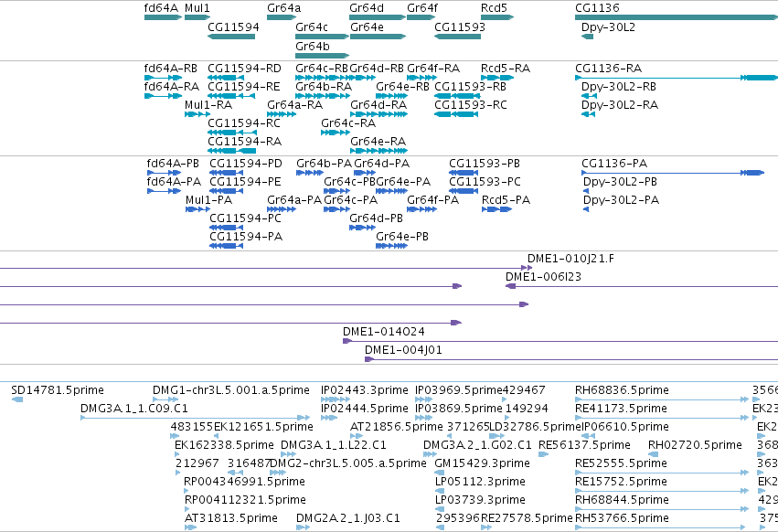Open EST DMG3A.1_1.C09.C1
Image resolution: width=778 pixels, height=532 pixels.
tap(195, 418)
